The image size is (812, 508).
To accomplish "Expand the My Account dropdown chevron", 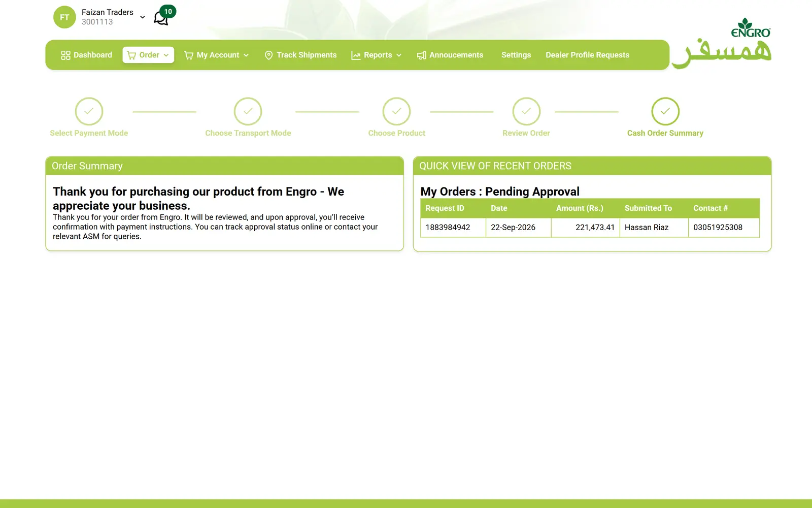I will point(246,55).
